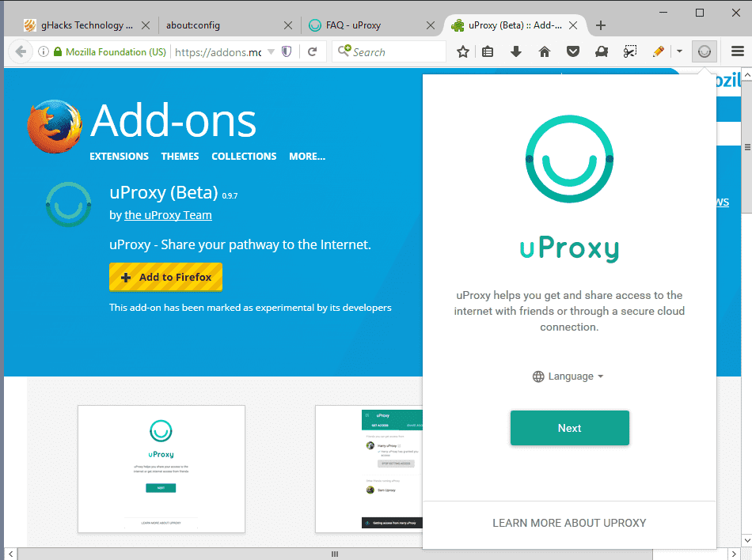
Task: Click LEARN MORE ABOUT UPROXY
Action: [x=569, y=523]
